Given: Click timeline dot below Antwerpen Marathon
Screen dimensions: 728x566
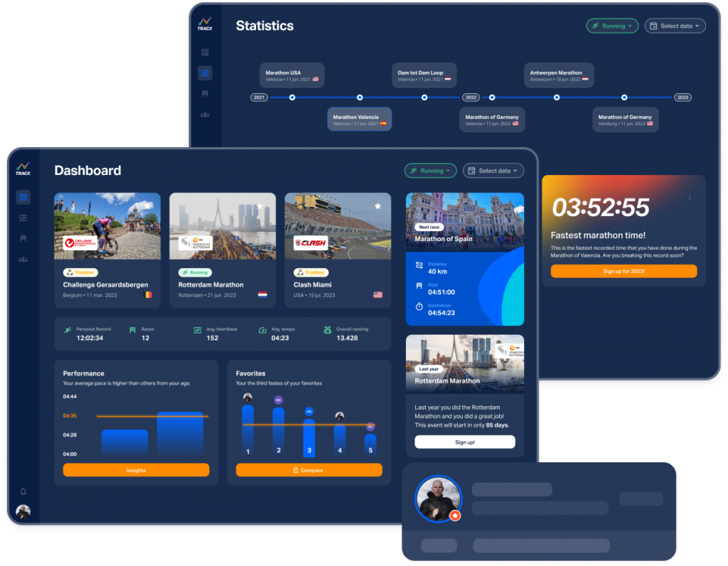Looking at the screenshot, I should tap(557, 97).
